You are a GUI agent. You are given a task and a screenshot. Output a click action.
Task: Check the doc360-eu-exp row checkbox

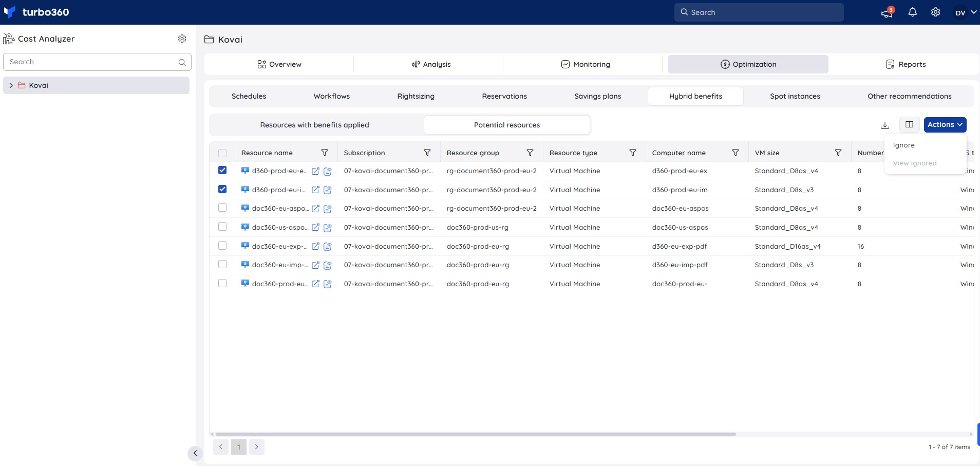coord(222,246)
